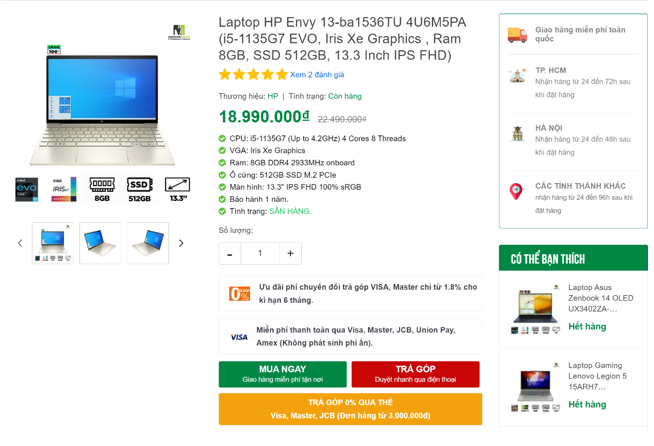Image resolution: width=654 pixels, height=446 pixels.
Task: Click the 13.3" screen size icon
Action: tap(178, 189)
